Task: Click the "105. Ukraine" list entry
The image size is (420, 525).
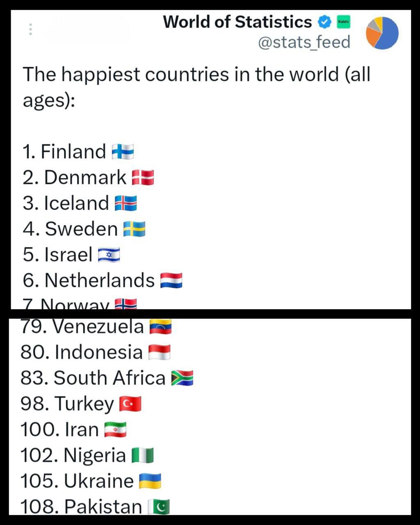Action: coord(77,481)
